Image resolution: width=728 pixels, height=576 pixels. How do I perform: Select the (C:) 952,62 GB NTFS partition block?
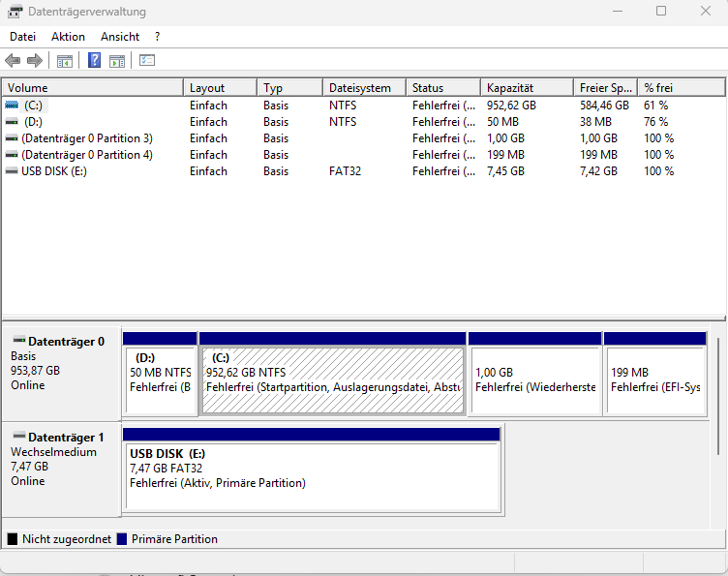(332, 374)
